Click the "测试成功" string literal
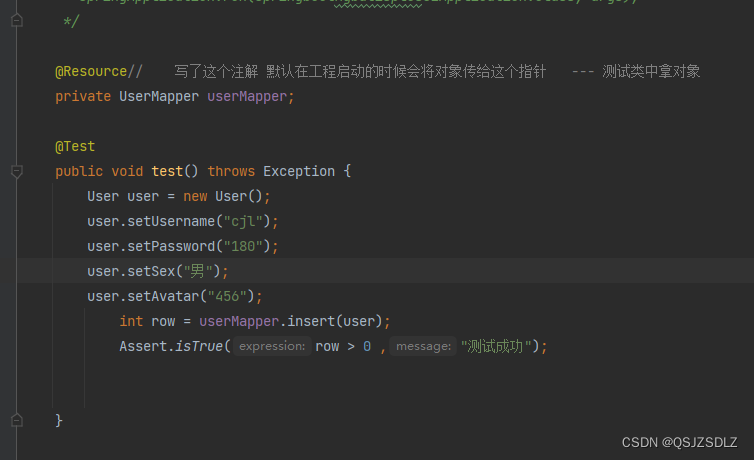This screenshot has height=460, width=754. 496,346
